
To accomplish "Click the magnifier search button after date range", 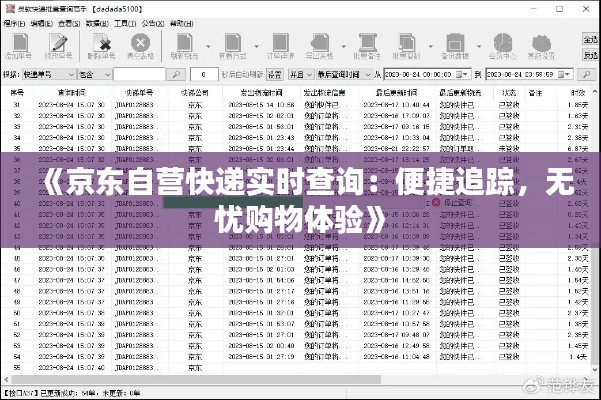I will (x=586, y=74).
